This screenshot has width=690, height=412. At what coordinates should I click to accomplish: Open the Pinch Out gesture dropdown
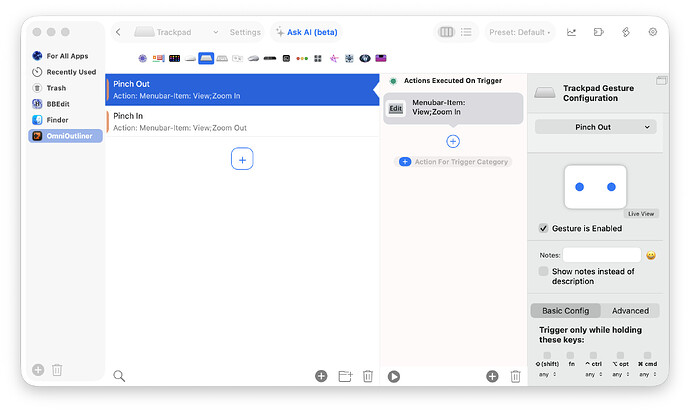coord(594,127)
